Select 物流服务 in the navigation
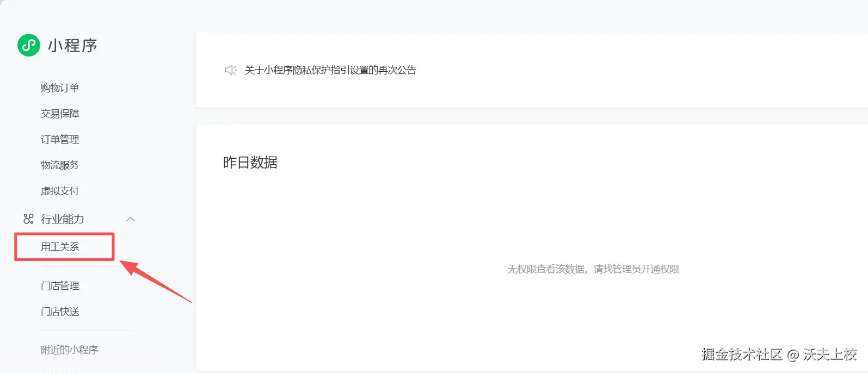 tap(60, 165)
